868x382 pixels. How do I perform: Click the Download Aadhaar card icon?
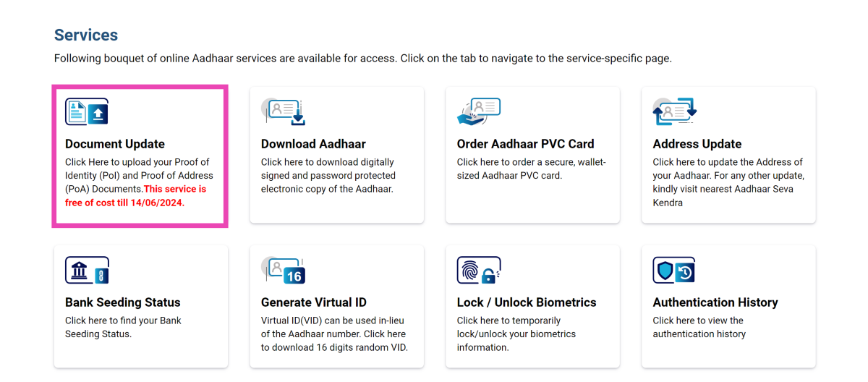(x=284, y=111)
